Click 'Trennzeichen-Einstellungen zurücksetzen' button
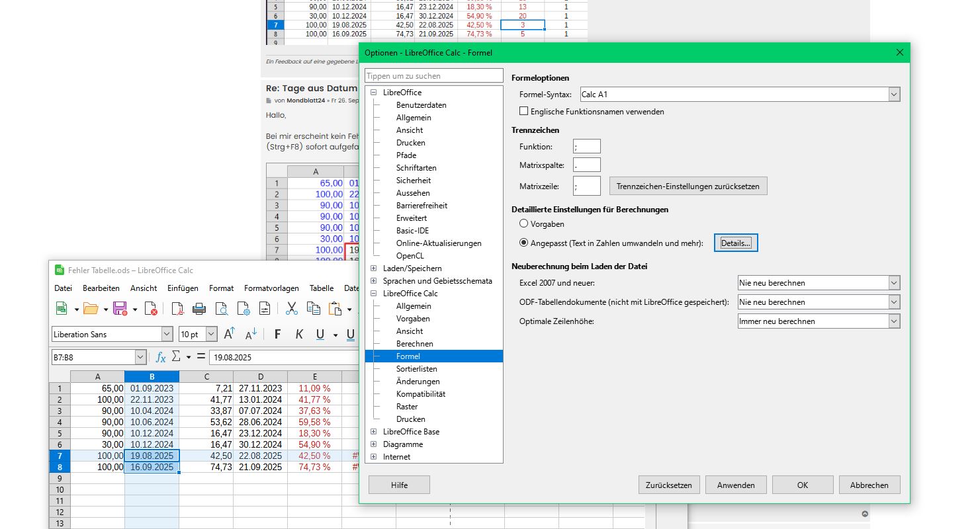This screenshot has height=529, width=980. tap(688, 186)
